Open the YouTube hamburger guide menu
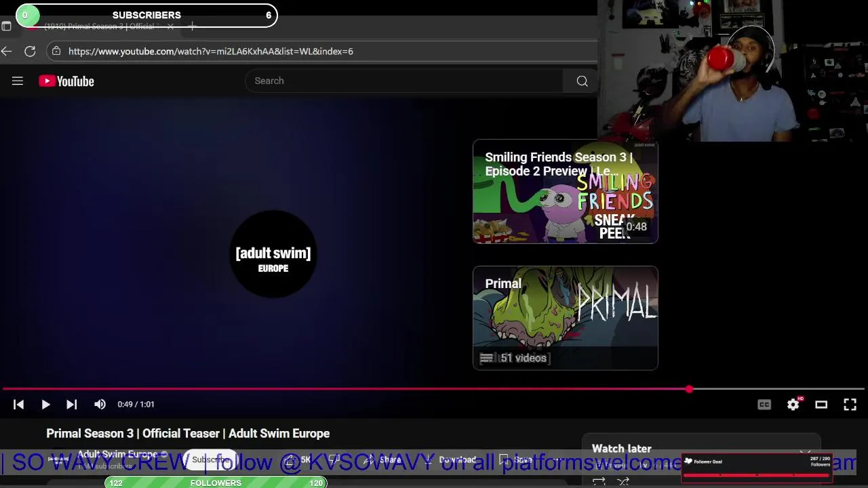868x488 pixels. [x=18, y=81]
